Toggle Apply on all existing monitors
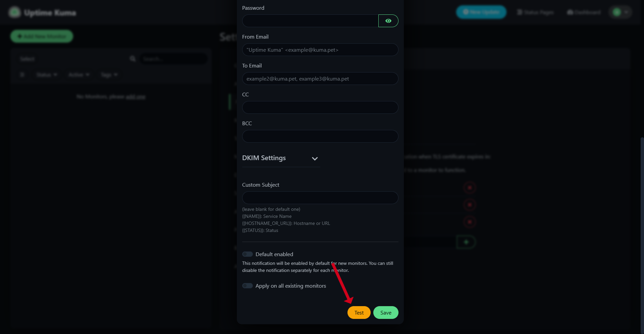 (x=248, y=286)
